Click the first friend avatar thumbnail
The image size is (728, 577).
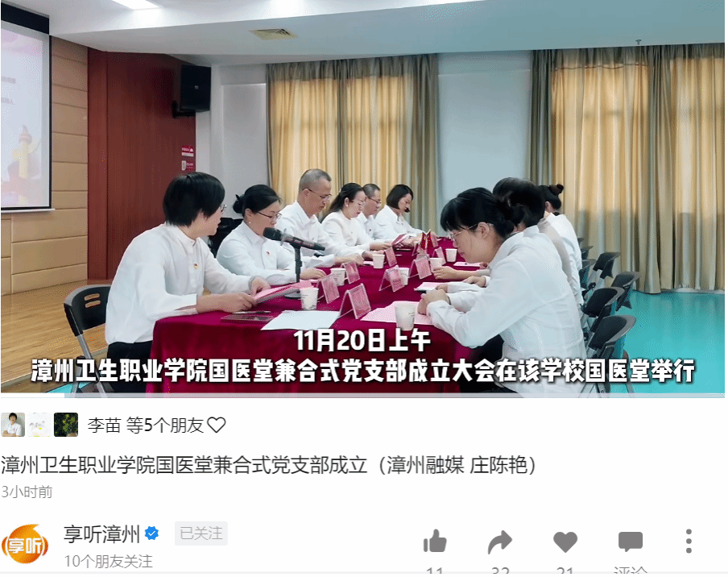(13, 425)
